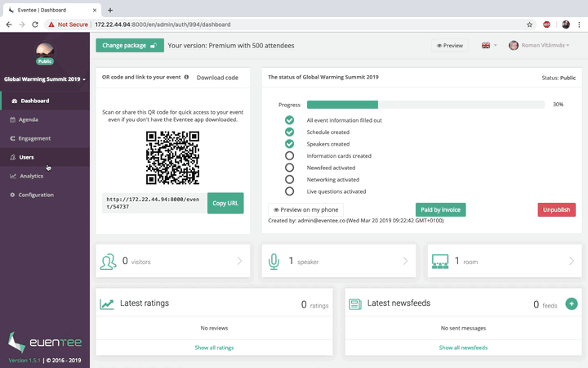Open speaker card chevron arrow
Screen dimensions: 588x368
click(405, 261)
